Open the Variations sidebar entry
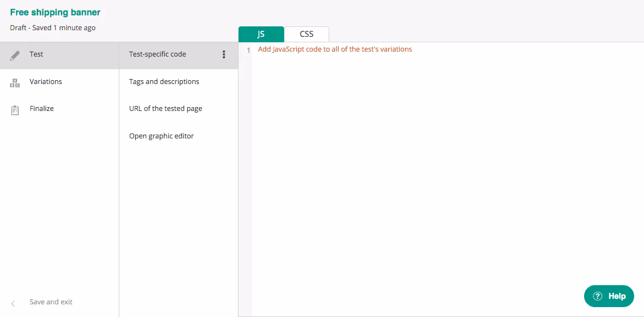 pos(46,81)
